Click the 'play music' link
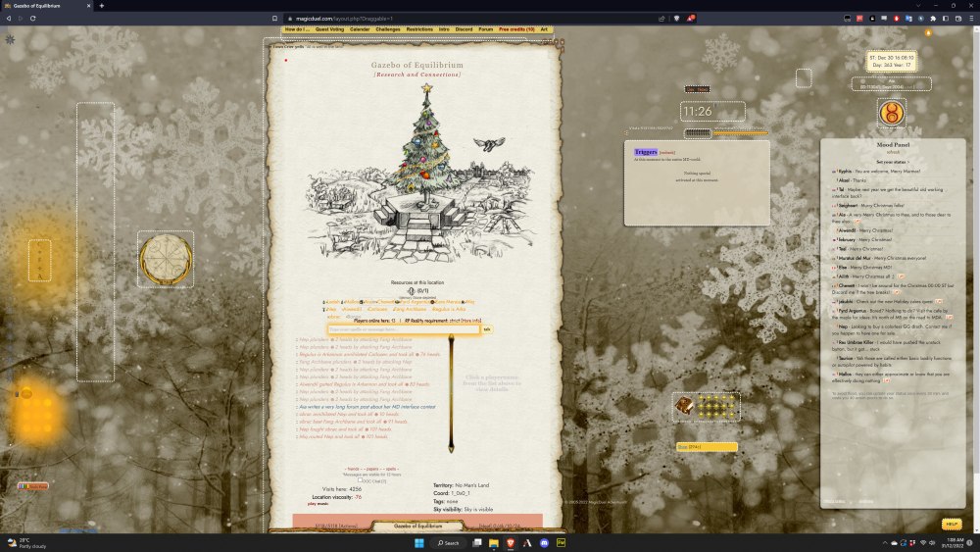Viewport: 980px width, 552px height. [318, 503]
